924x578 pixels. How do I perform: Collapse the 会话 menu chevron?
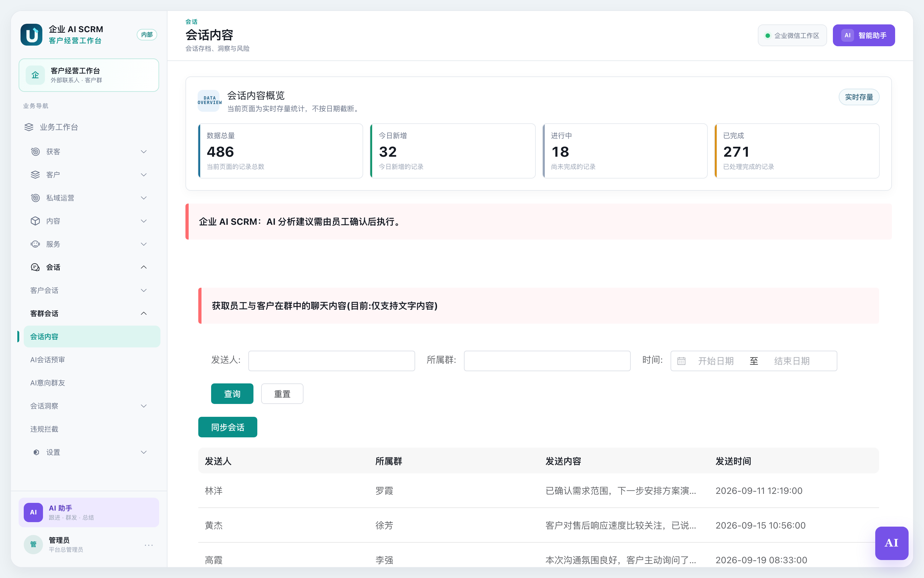tap(143, 267)
